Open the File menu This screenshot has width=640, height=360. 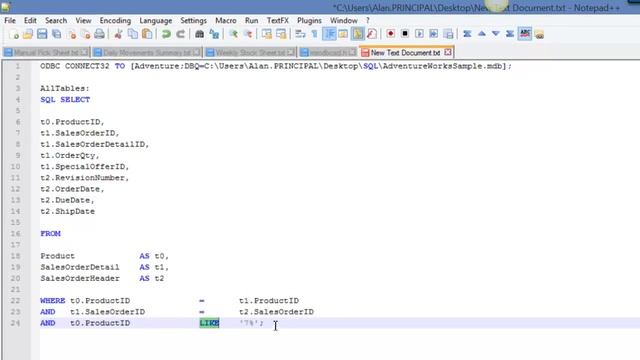coord(10,20)
